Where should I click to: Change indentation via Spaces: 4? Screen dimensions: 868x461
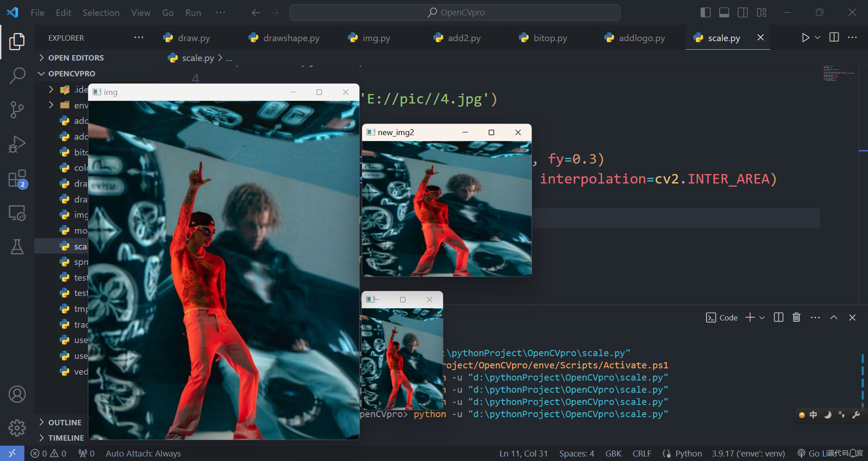576,453
